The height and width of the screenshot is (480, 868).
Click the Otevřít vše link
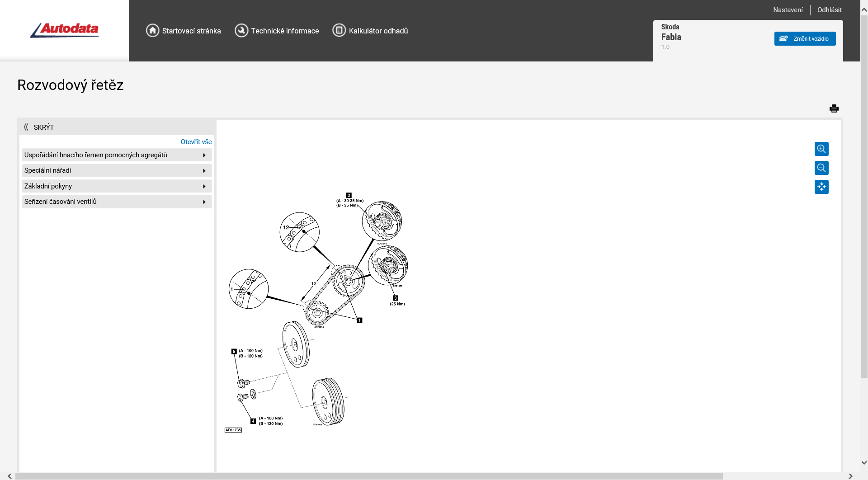point(196,142)
